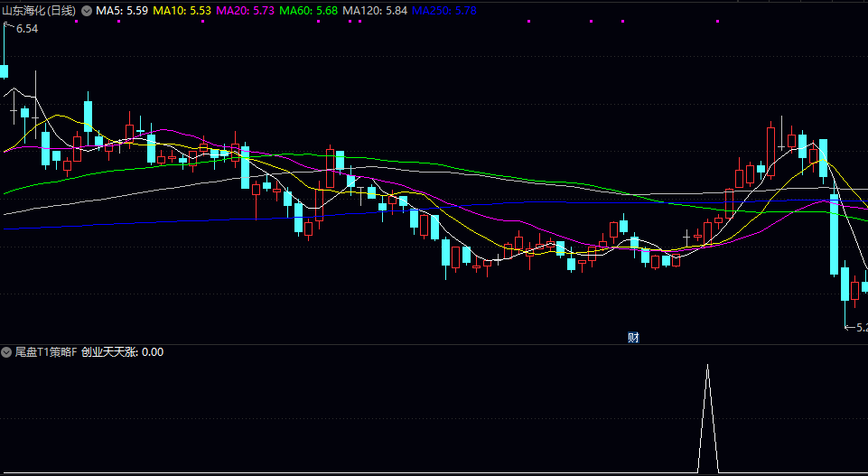Click the divider between chart and indicator panel

pyautogui.click(x=434, y=344)
